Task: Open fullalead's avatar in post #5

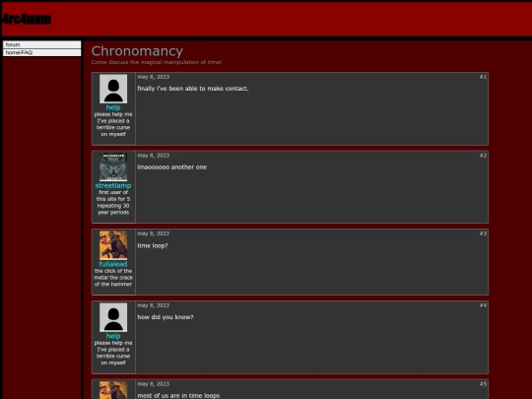Action: click(x=113, y=390)
